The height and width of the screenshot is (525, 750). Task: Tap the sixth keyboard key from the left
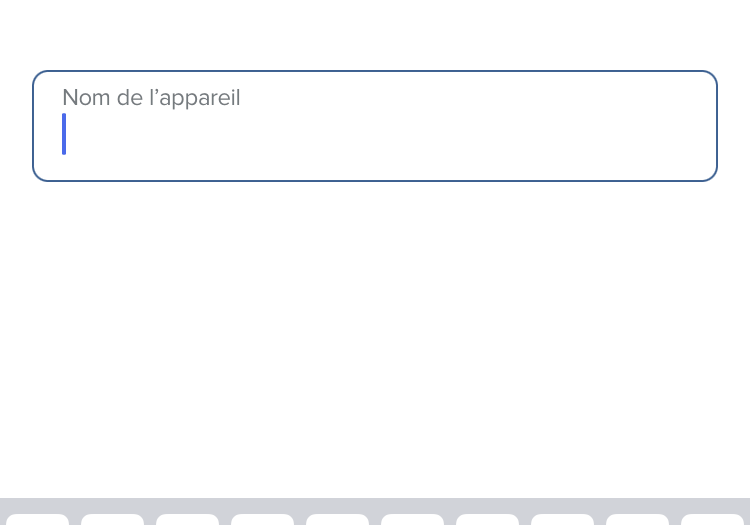click(x=412, y=520)
